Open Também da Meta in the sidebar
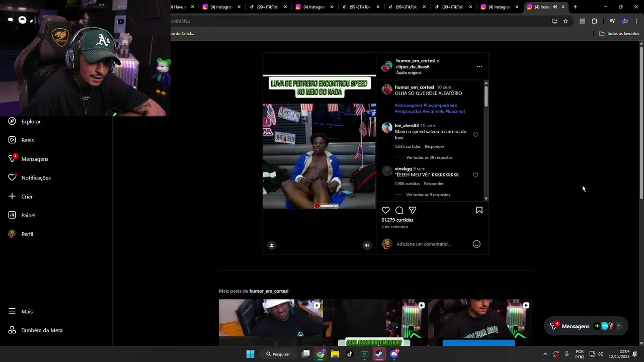The image size is (644, 362). click(x=35, y=330)
